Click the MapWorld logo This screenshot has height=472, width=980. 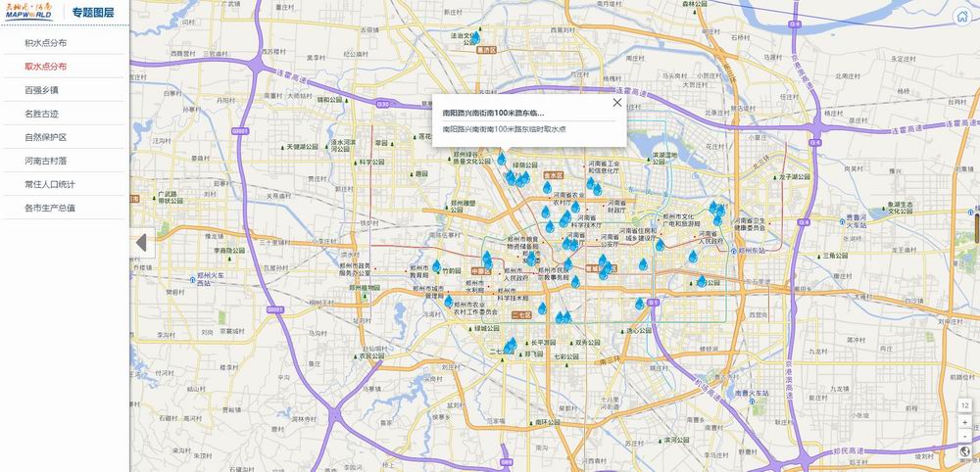point(32,13)
